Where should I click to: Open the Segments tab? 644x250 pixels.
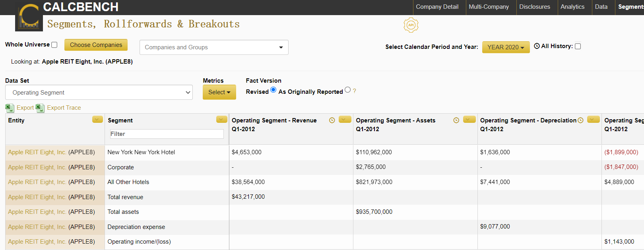pyautogui.click(x=630, y=7)
